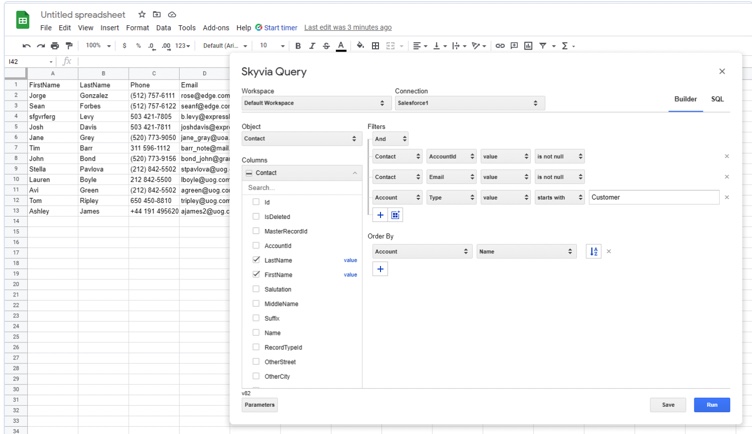Image resolution: width=752 pixels, height=434 pixels.
Task: Open the text color picker
Action: point(341,46)
